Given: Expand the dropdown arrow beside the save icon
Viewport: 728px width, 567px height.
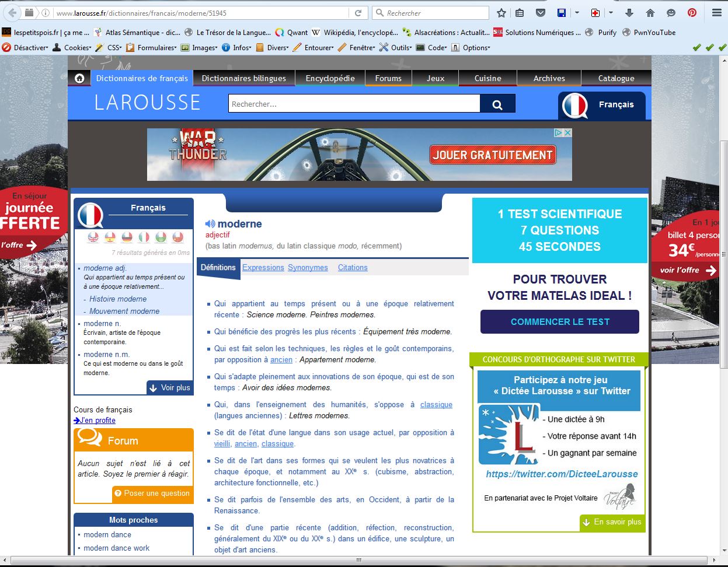Looking at the screenshot, I should [577, 13].
